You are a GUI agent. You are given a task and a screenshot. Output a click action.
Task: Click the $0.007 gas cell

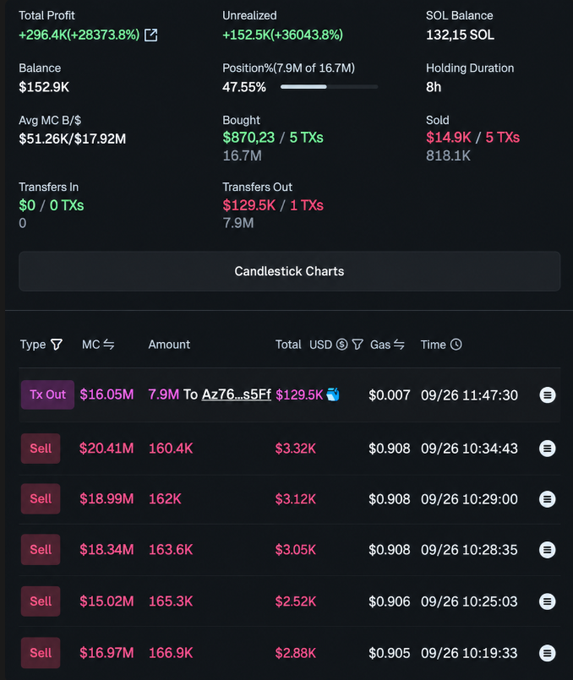(390, 395)
